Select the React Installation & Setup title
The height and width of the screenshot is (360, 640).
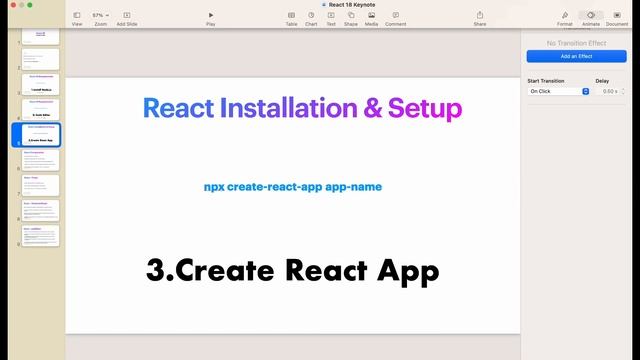[302, 109]
